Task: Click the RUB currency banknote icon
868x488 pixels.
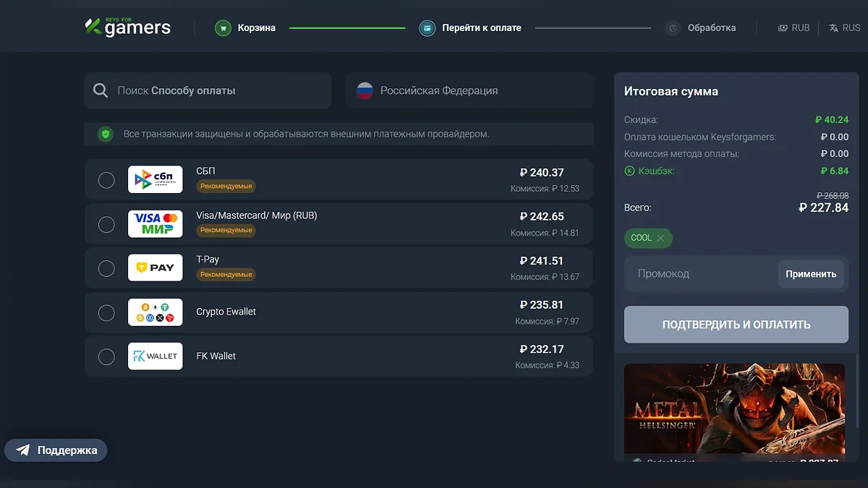Action: point(783,28)
